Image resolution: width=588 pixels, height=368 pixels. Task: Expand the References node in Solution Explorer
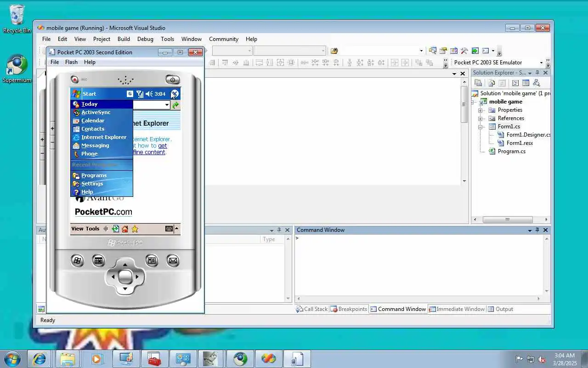481,118
